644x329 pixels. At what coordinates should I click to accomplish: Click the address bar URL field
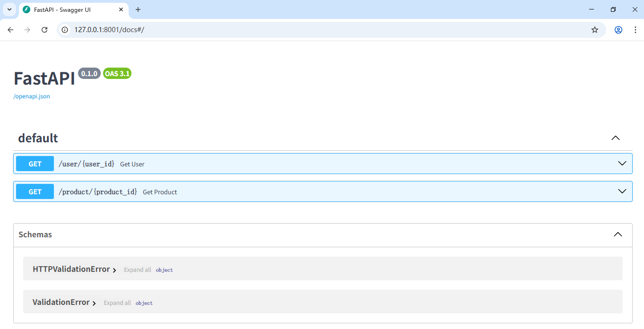click(x=331, y=30)
